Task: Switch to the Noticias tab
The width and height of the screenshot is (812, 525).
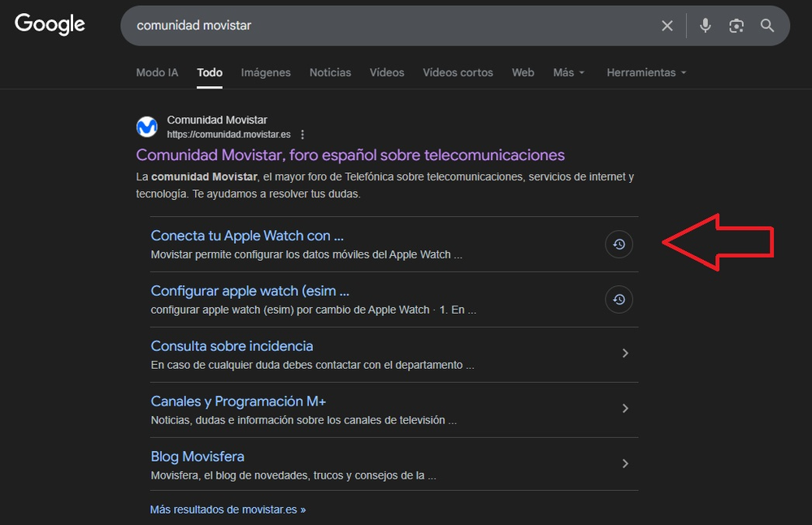Action: click(x=330, y=72)
